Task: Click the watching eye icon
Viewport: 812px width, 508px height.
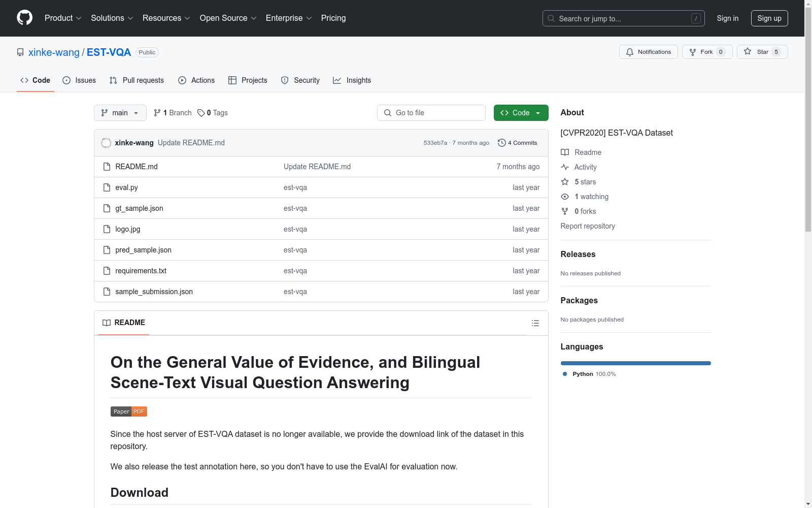Action: coord(565,197)
